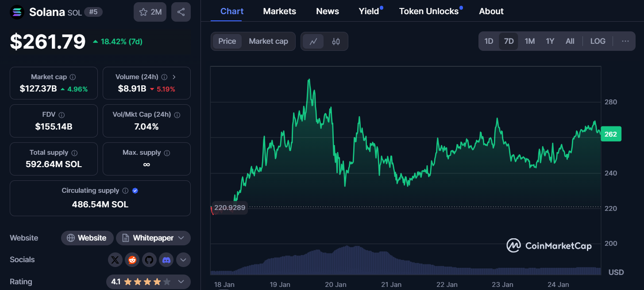Viewport: 644px width, 290px height.
Task: Click the $155.14B FDV value
Action: pos(54,127)
